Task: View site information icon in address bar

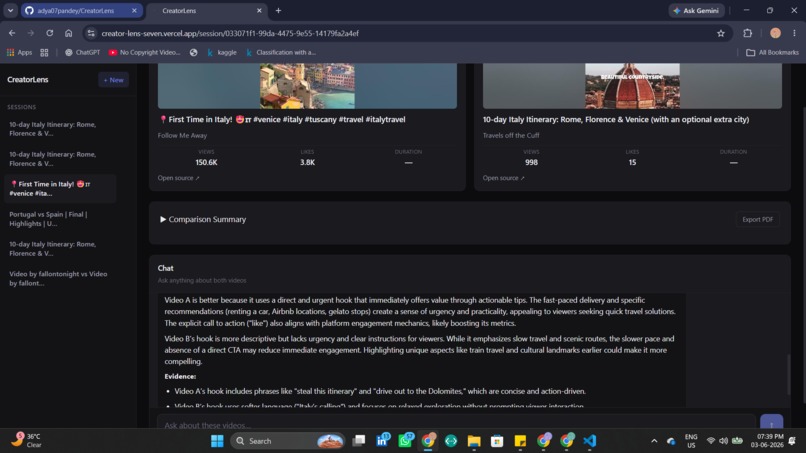Action: pos(91,33)
